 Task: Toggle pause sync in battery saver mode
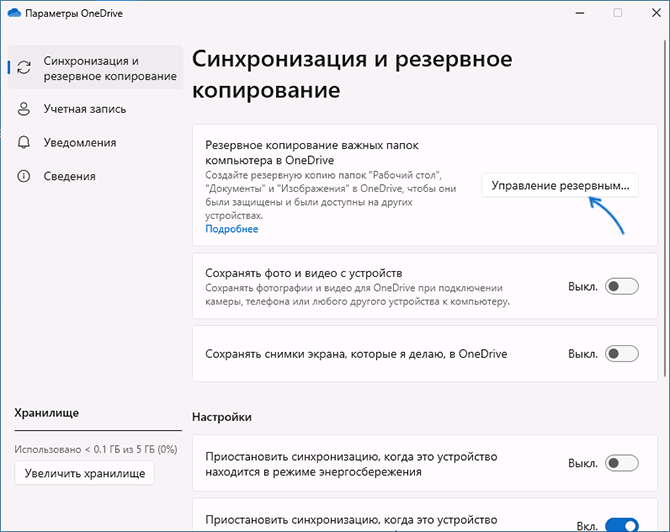pyautogui.click(x=622, y=463)
